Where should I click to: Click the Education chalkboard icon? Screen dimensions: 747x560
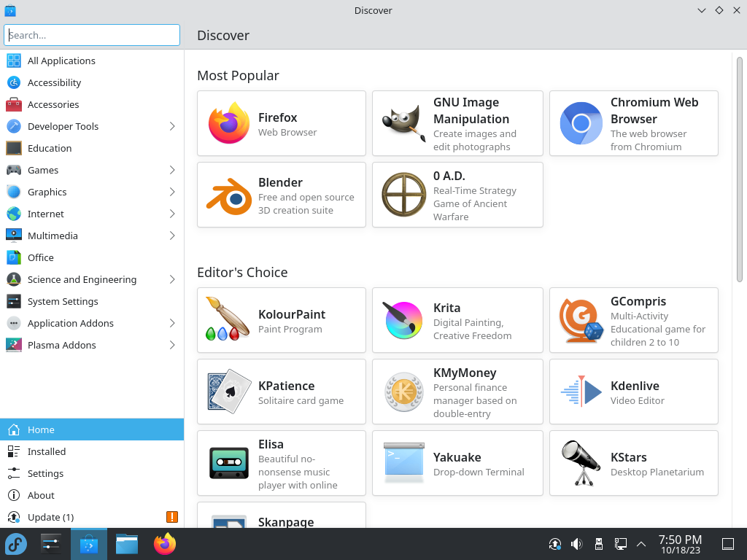coord(14,148)
